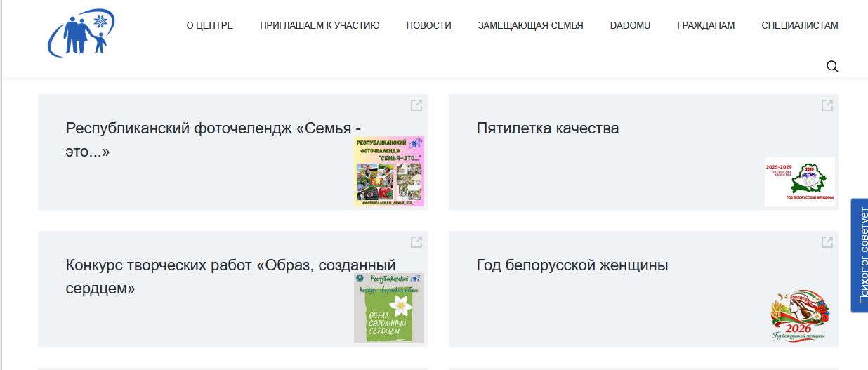Screen dimensions: 868x370
Task: Click external link icon on «Образ, созданный сердцем» card
Action: pyautogui.click(x=416, y=242)
